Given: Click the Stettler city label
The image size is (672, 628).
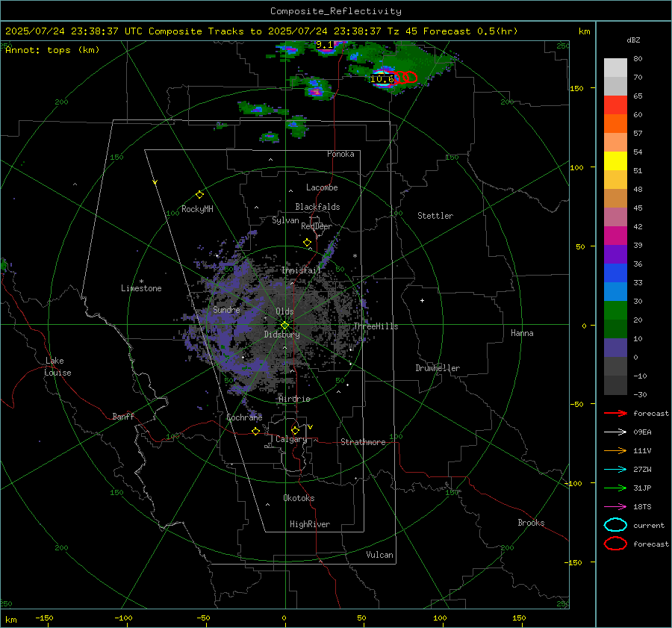Looking at the screenshot, I should (435, 216).
